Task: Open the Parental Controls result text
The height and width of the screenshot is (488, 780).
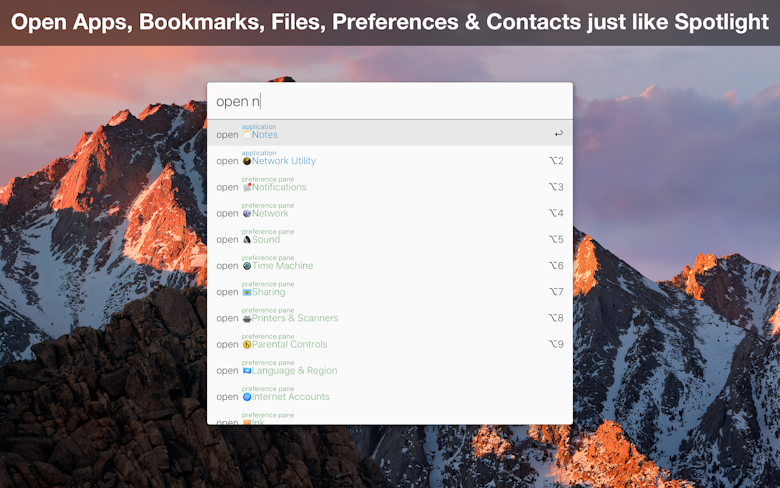Action: click(290, 344)
